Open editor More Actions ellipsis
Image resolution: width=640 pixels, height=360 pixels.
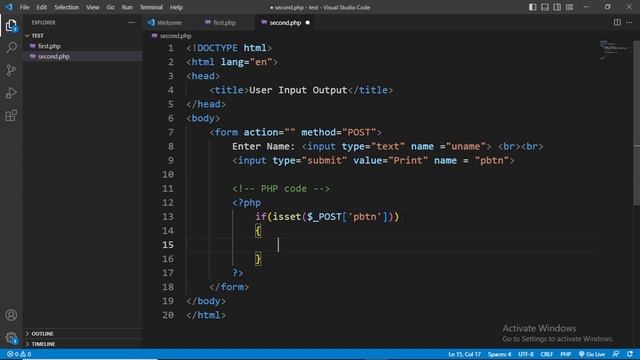pos(629,22)
